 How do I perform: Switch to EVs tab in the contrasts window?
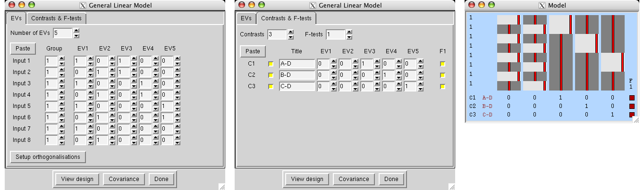tap(246, 18)
